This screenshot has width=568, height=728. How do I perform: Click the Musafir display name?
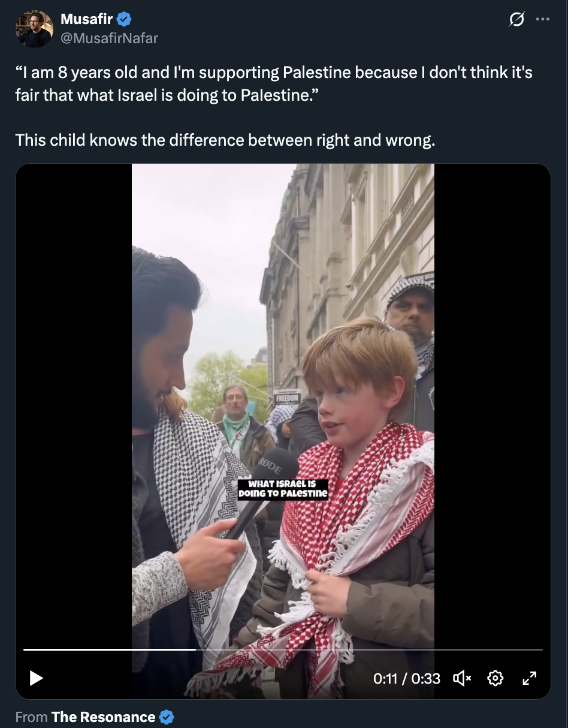click(x=86, y=20)
